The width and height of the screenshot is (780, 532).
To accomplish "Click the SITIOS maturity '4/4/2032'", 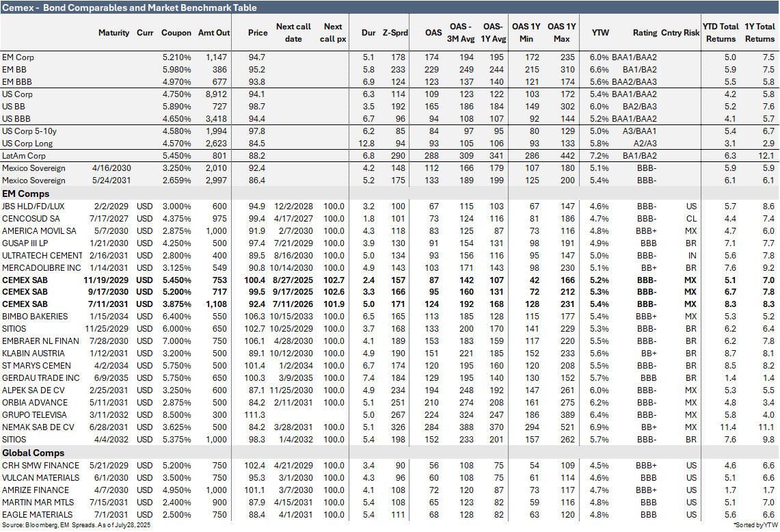I will pos(111,440).
